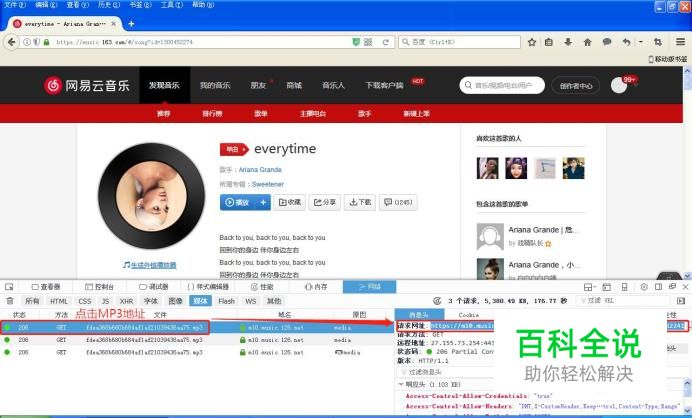
Task: Toggle the Flash network filter
Action: tap(226, 301)
